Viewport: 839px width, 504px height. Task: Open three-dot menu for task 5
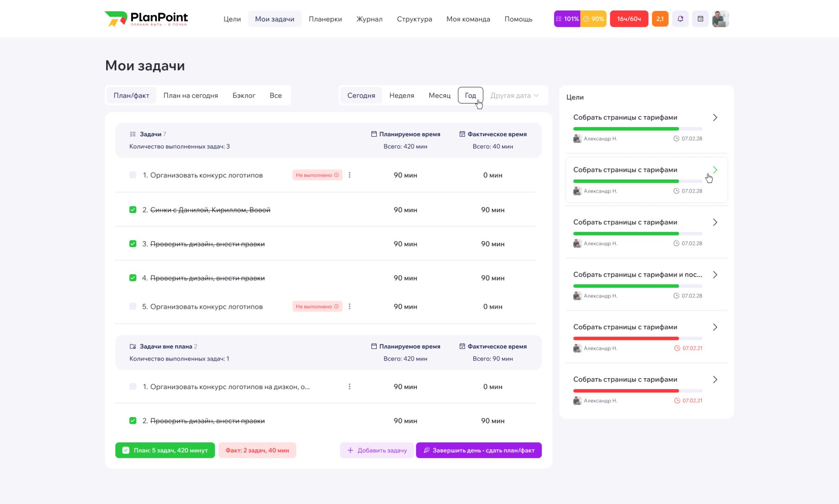[x=349, y=307]
